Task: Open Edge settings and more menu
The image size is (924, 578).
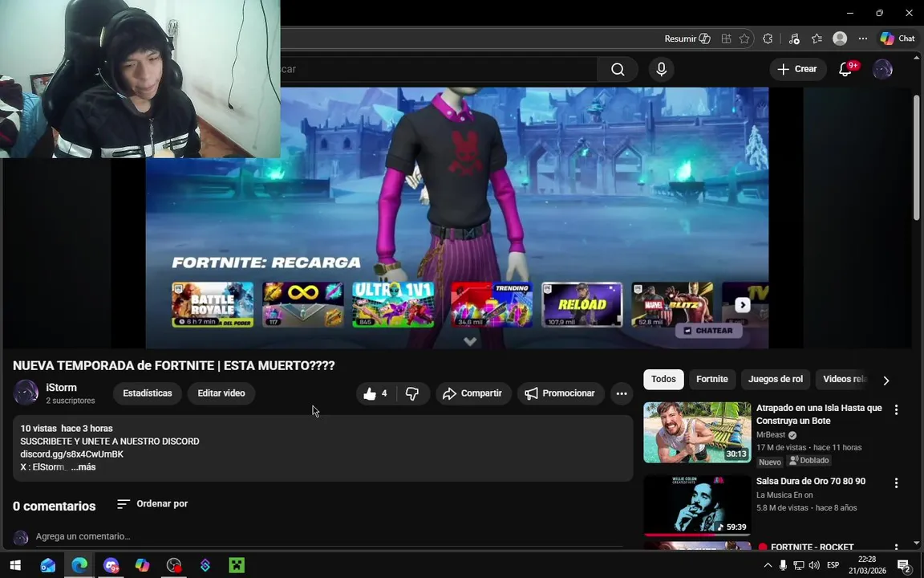Action: (x=863, y=39)
